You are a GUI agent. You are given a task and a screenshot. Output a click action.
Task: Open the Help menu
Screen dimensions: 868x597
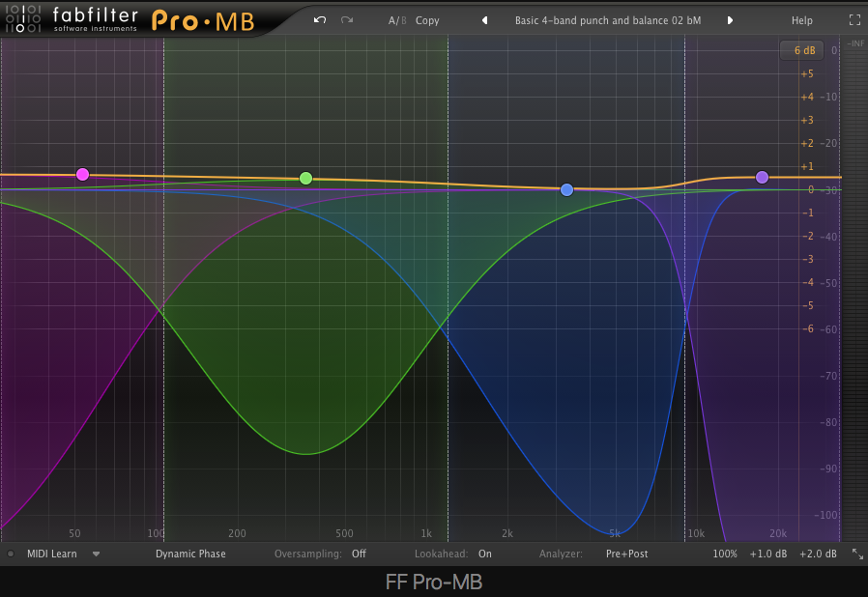click(x=801, y=20)
